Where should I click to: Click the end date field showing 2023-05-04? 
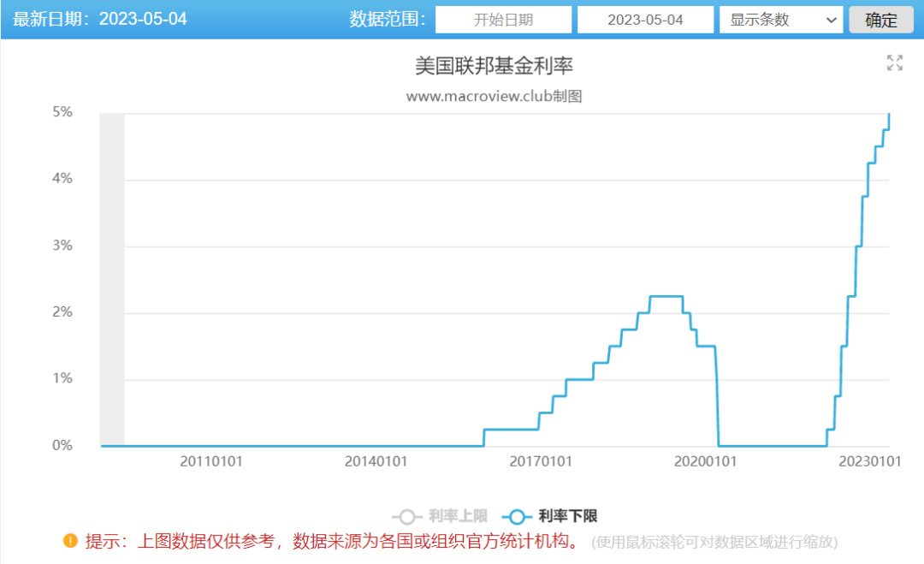point(645,20)
